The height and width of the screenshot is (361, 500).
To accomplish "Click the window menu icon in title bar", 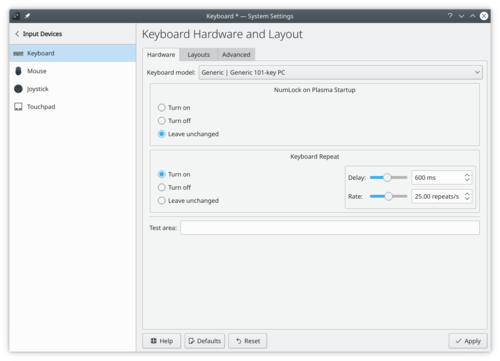I will click(16, 16).
